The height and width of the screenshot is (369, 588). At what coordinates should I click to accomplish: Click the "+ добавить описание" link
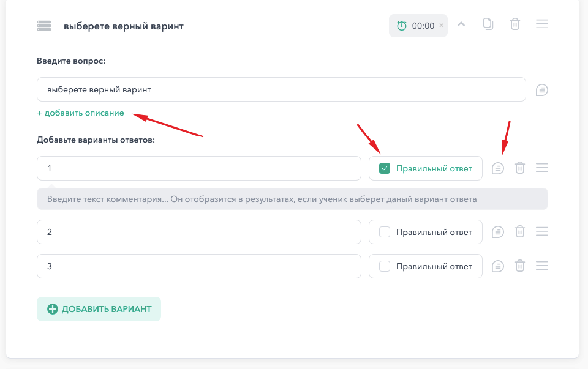[80, 113]
